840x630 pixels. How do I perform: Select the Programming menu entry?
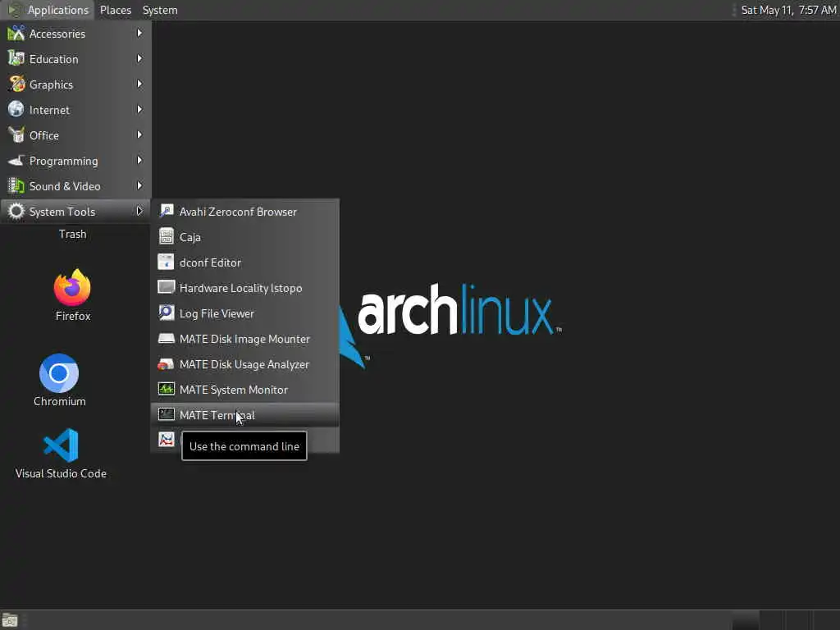coord(75,160)
